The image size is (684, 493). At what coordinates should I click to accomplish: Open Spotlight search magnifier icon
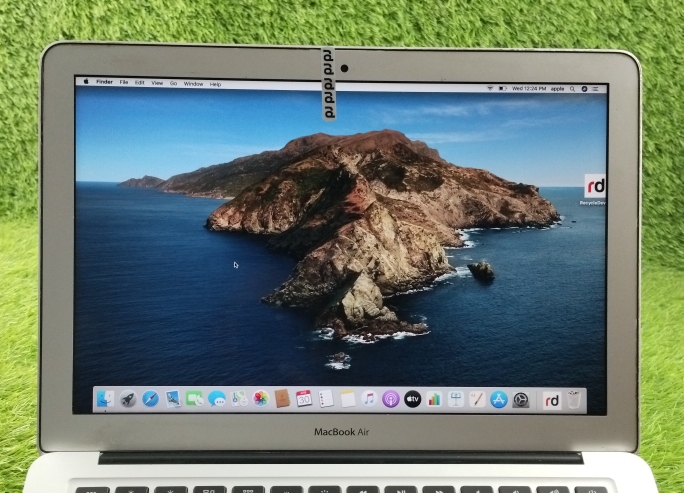pyautogui.click(x=572, y=89)
